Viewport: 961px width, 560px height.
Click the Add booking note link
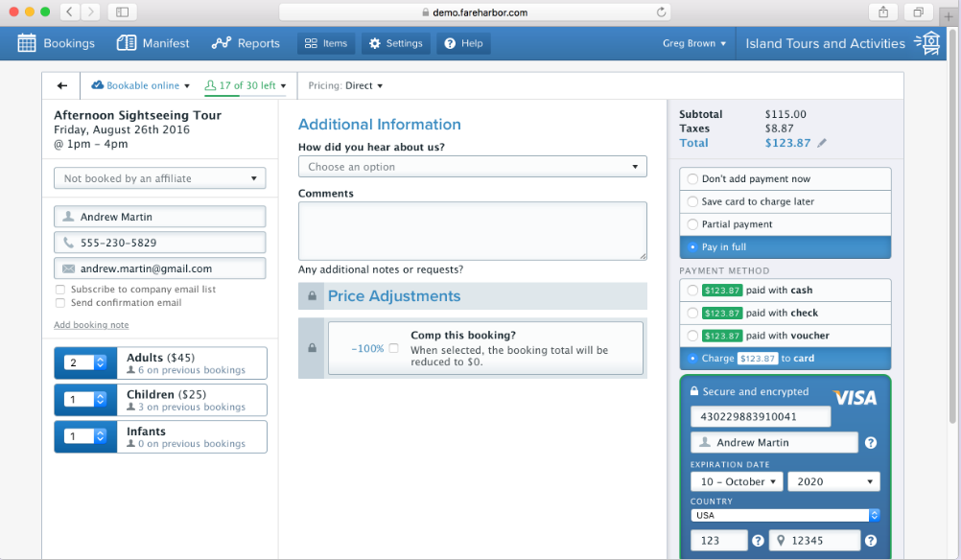pos(91,325)
